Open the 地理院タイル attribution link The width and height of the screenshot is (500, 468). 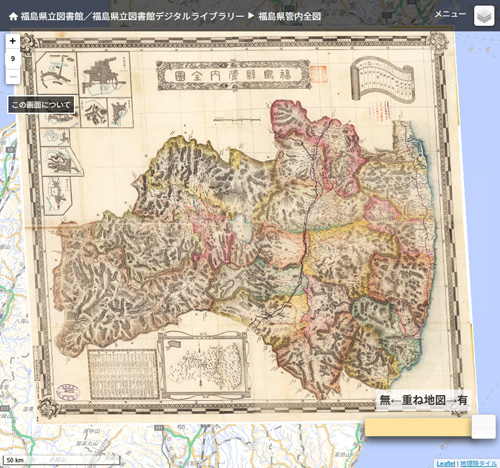point(478,464)
